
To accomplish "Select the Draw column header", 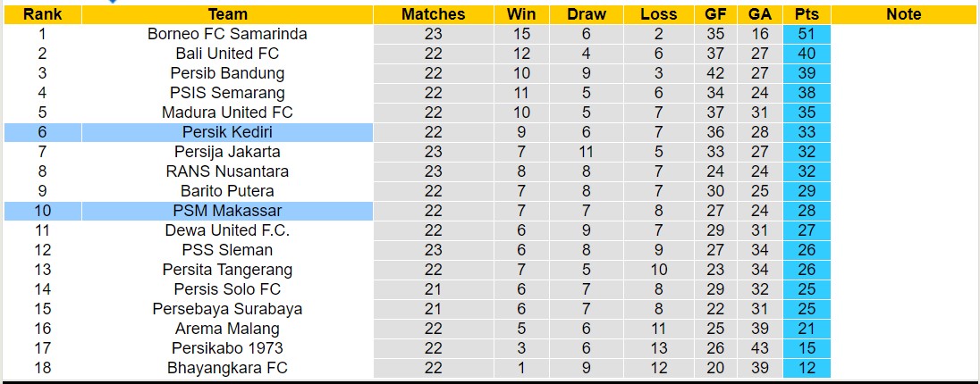I will click(x=587, y=14).
